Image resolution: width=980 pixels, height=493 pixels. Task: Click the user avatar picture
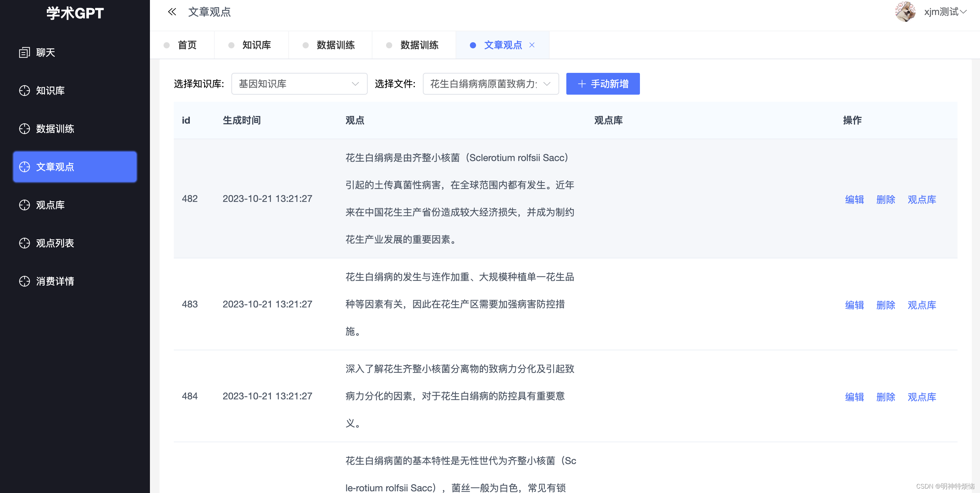905,12
